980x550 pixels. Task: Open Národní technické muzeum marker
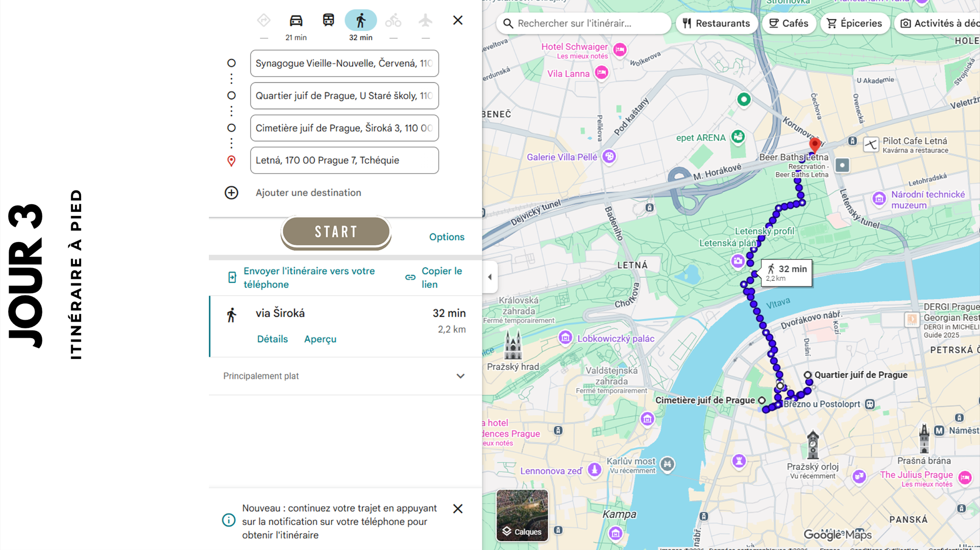pos(879,199)
